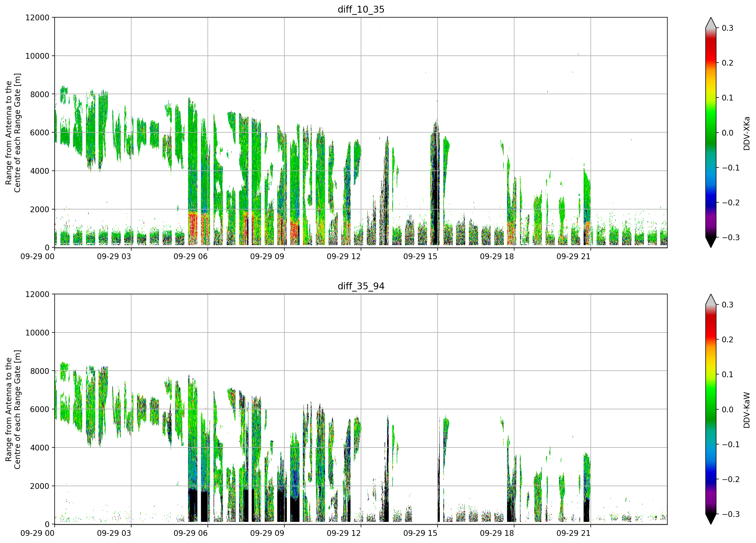This screenshot has height=543, width=756.
Task: Click '09-29 15' x-tick under diff_10_35 plot
Action: 420,256
